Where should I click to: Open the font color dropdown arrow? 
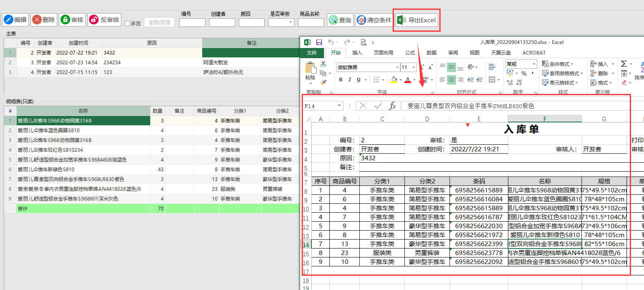pyautogui.click(x=414, y=80)
